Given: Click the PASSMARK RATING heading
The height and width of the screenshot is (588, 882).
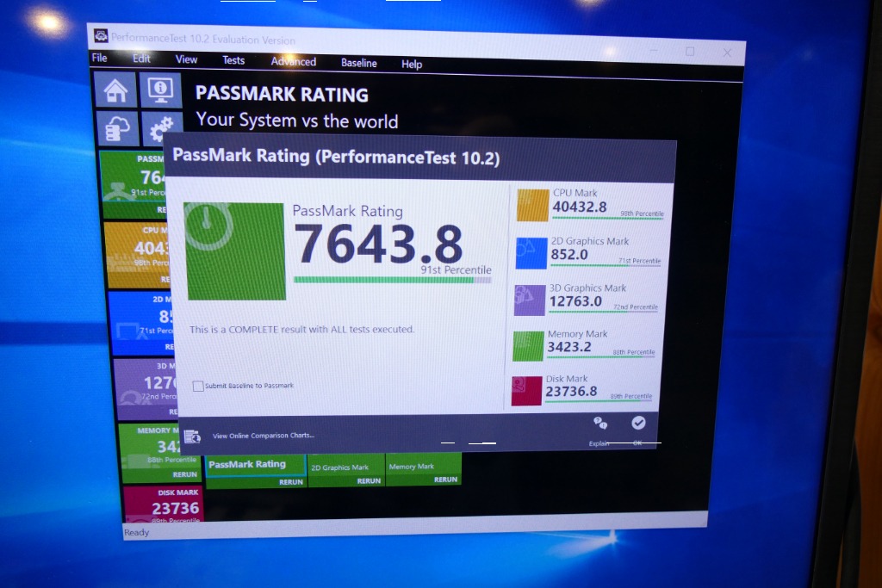Looking at the screenshot, I should (282, 95).
